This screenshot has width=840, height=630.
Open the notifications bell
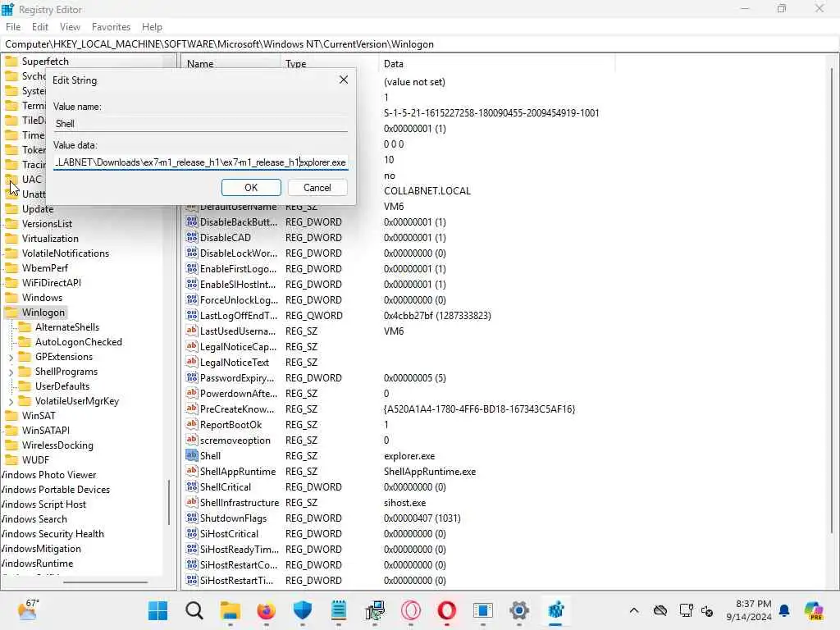[784, 610]
